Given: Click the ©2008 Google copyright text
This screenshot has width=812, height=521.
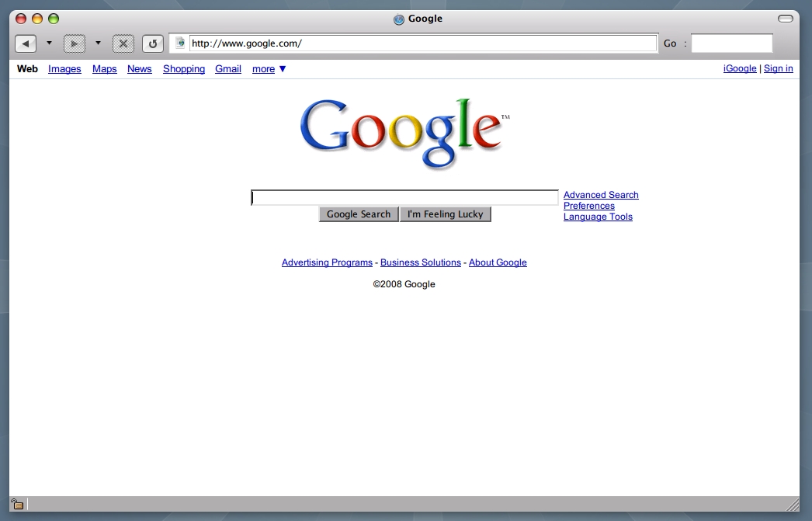Looking at the screenshot, I should (x=404, y=284).
